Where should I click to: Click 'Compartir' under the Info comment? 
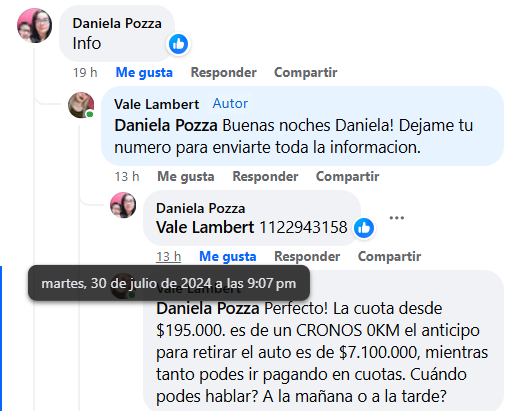click(306, 72)
